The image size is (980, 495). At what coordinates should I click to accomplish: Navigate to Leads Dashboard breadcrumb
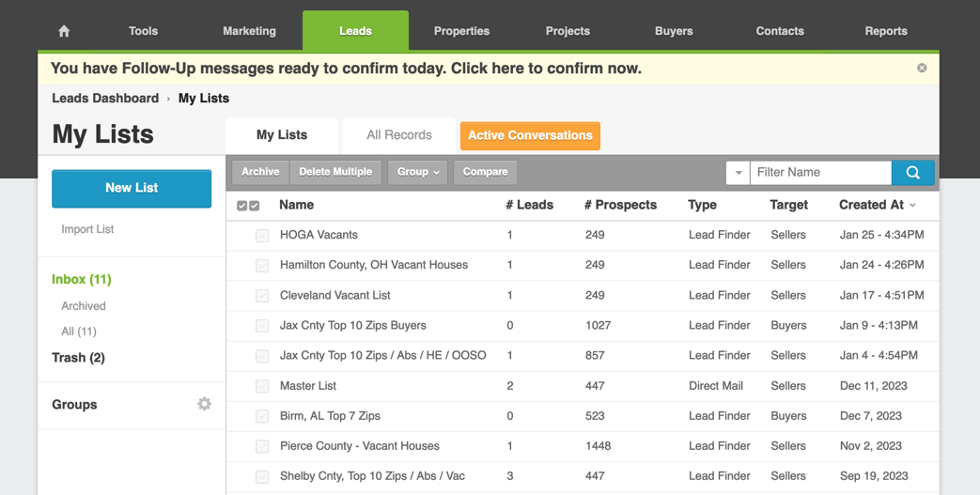point(105,99)
